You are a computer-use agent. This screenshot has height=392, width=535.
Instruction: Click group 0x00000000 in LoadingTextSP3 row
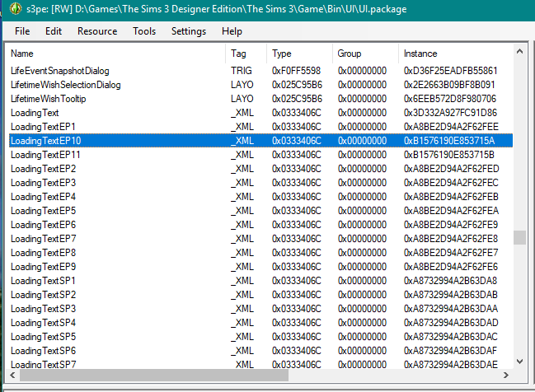363,309
